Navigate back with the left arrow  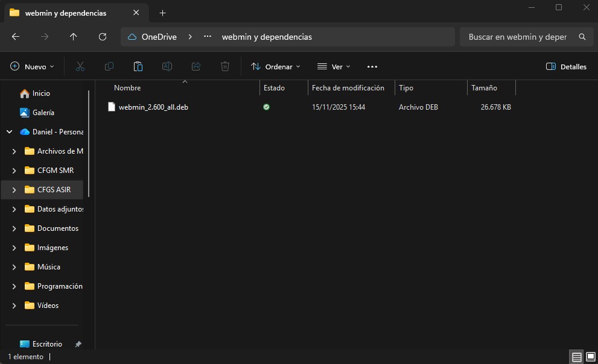tap(16, 37)
